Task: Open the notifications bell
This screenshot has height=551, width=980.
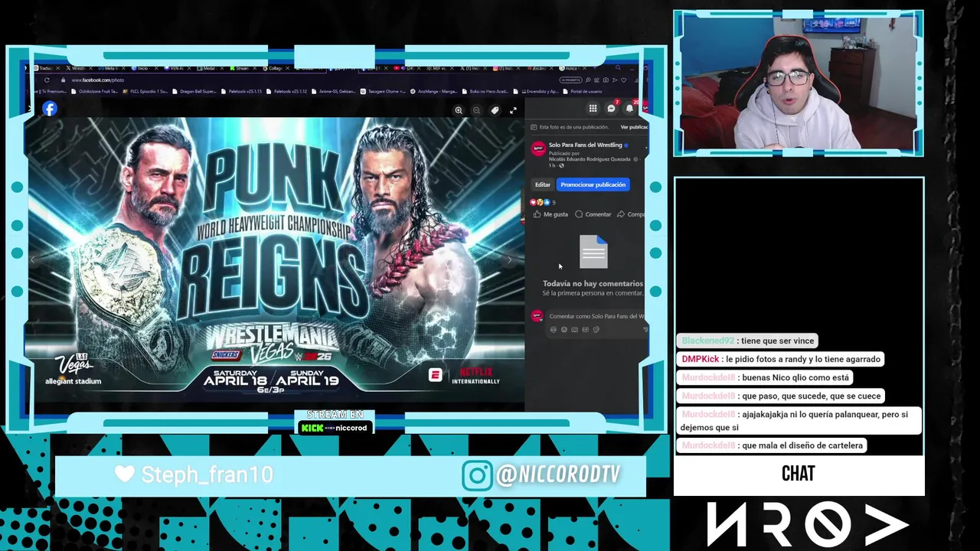Action: [629, 108]
